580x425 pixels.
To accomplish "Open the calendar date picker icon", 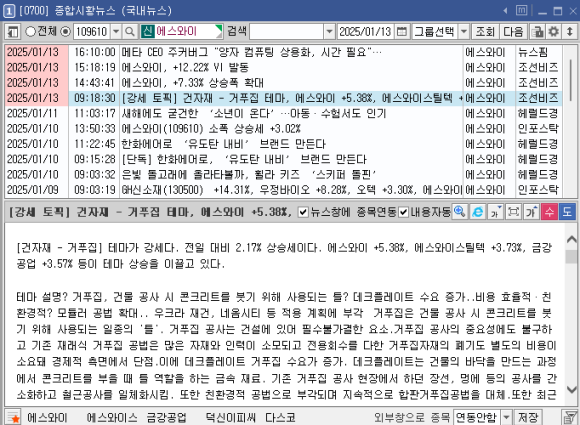I will pos(402,32).
